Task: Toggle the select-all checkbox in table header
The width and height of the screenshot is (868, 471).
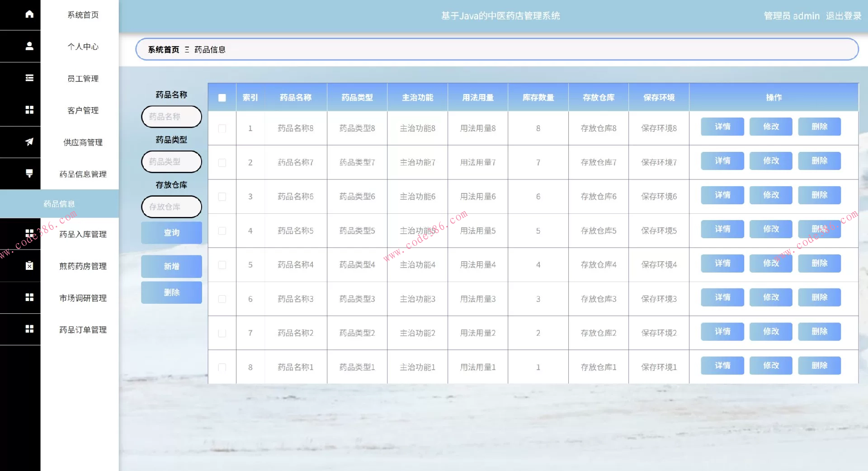Action: point(222,98)
